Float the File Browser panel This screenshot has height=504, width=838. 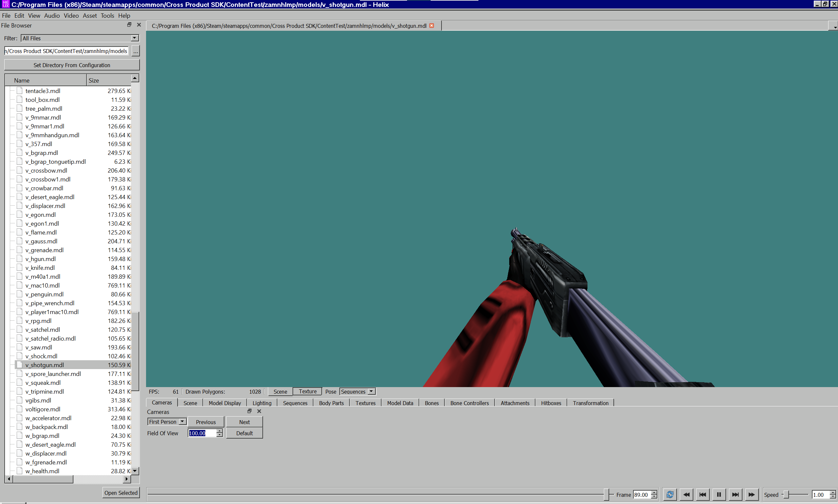(x=129, y=25)
